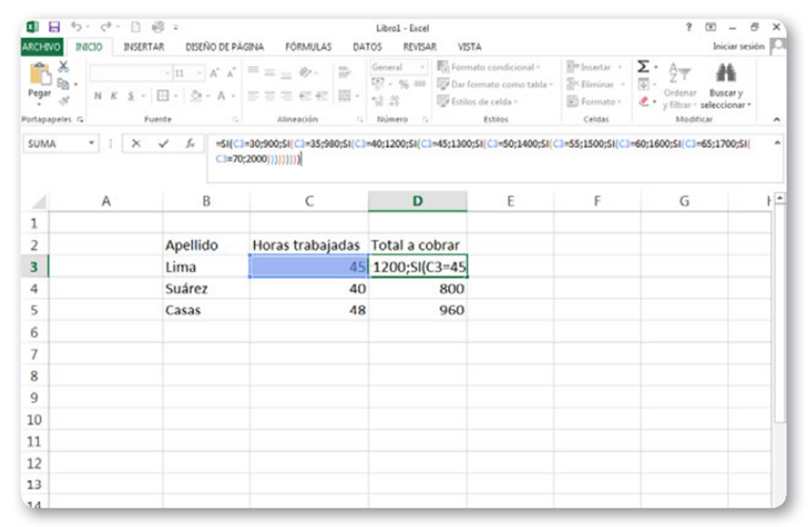The height and width of the screenshot is (527, 812).
Task: Confirm formula with the checkmark button
Action: pyautogui.click(x=163, y=143)
